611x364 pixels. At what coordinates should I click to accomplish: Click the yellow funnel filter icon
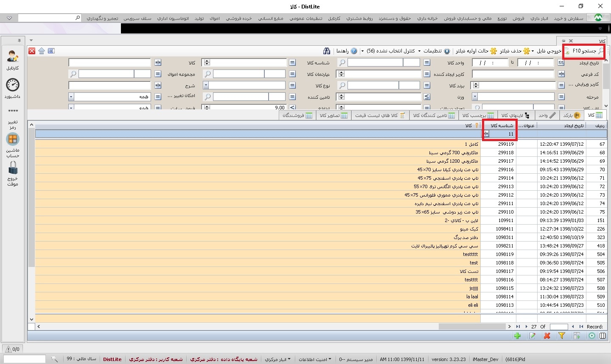point(562,336)
